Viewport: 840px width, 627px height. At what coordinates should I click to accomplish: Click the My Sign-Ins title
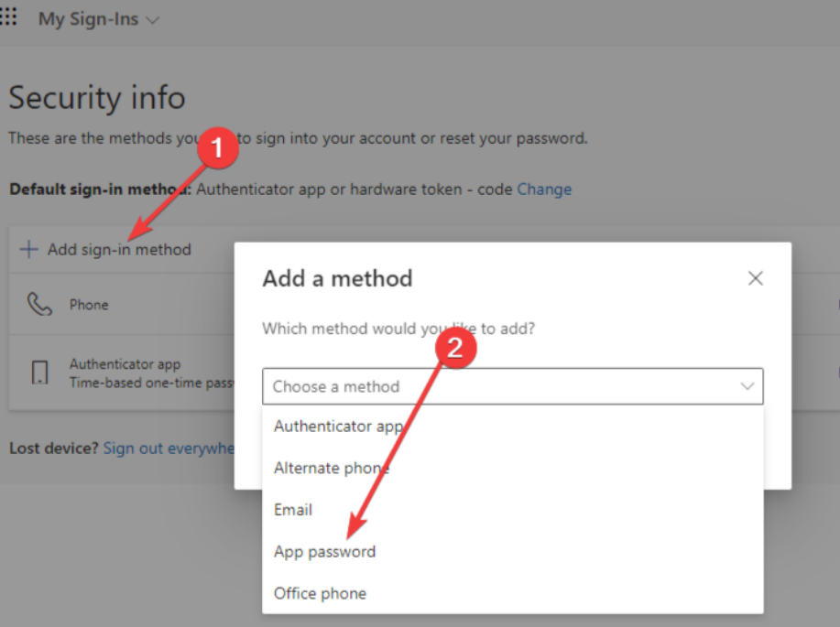88,19
